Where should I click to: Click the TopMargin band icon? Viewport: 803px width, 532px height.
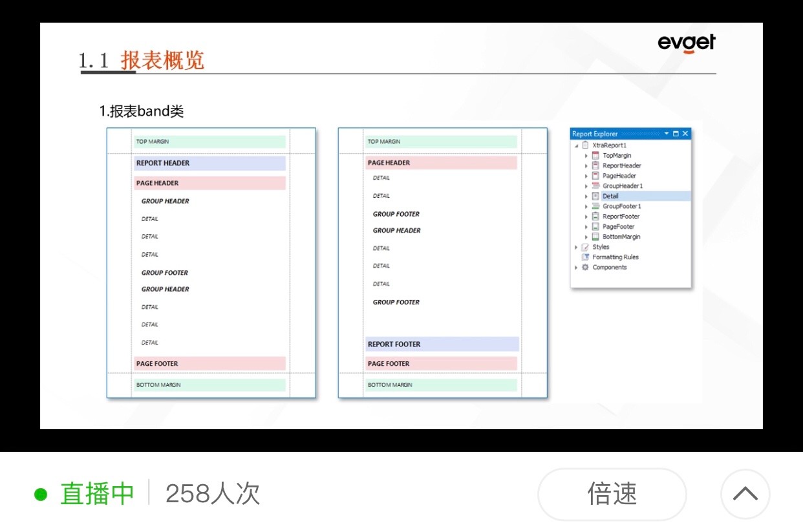click(595, 155)
